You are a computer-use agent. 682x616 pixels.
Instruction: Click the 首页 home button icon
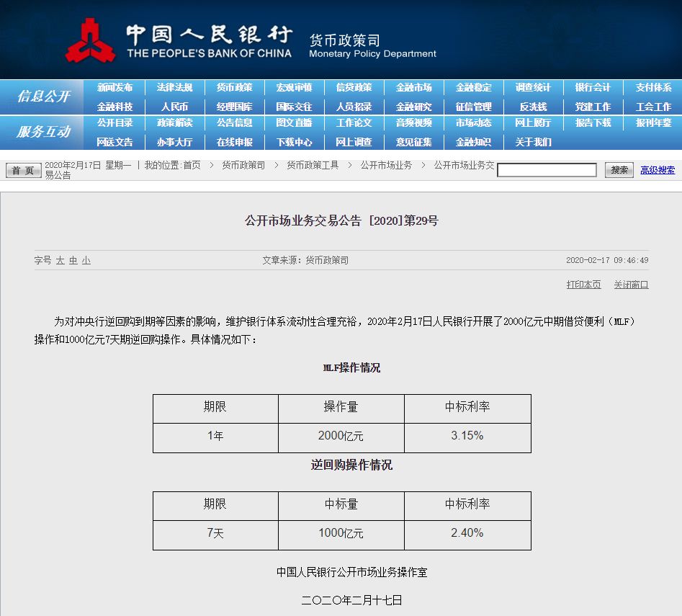pyautogui.click(x=22, y=169)
